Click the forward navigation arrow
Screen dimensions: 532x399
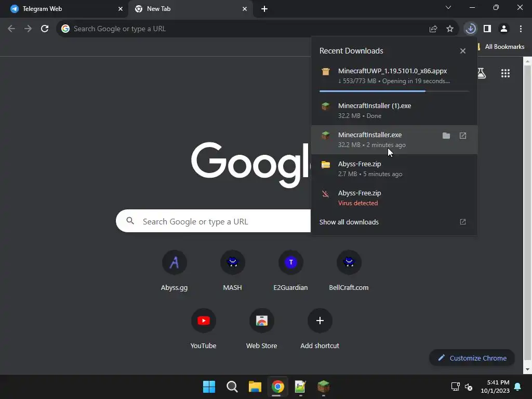pos(28,29)
